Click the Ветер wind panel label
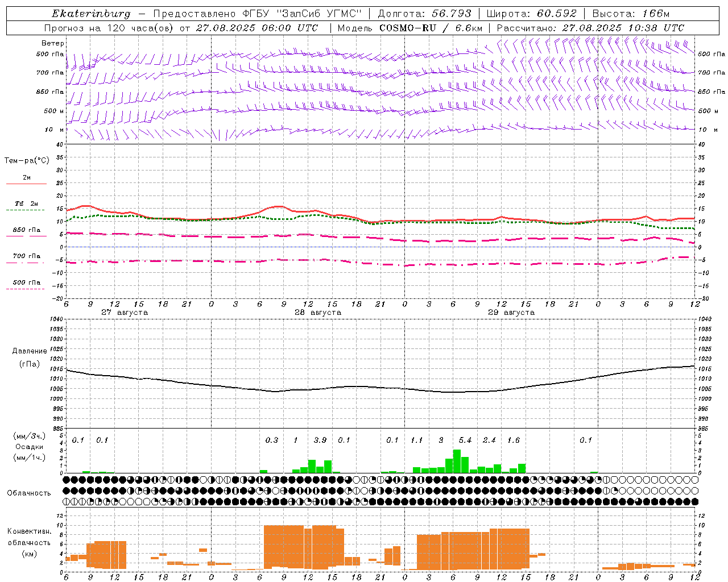The width and height of the screenshot is (728, 582). coord(53,43)
